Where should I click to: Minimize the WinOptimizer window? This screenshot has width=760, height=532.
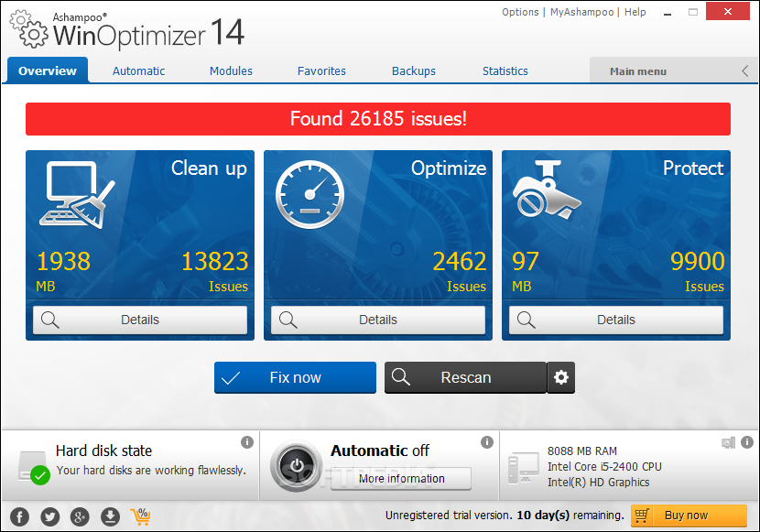(668, 12)
